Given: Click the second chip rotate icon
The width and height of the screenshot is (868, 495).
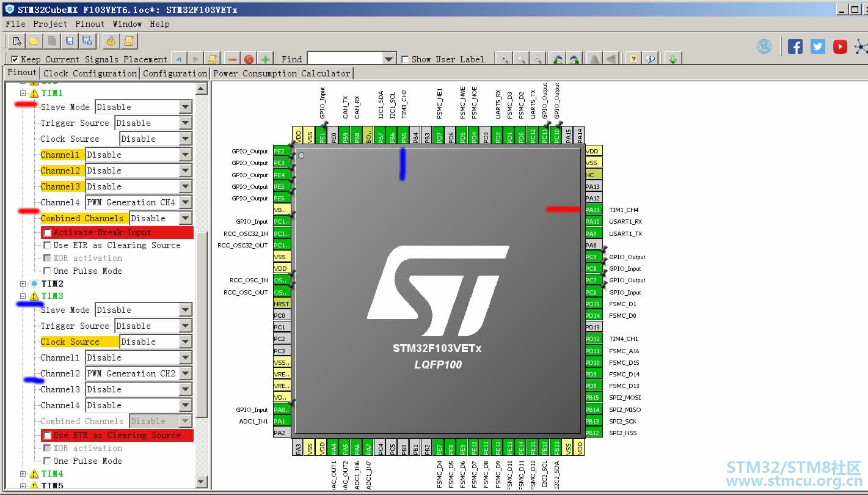Looking at the screenshot, I should pos(574,59).
